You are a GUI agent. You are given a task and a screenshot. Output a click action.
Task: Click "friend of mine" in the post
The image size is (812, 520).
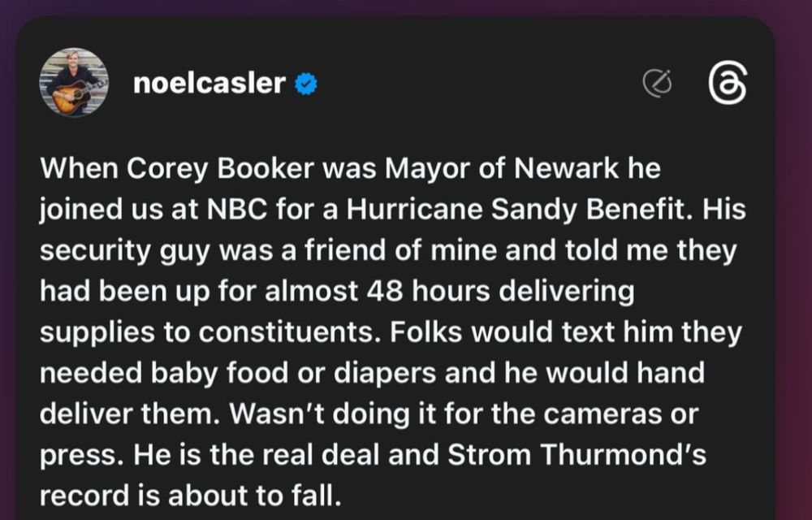400,250
